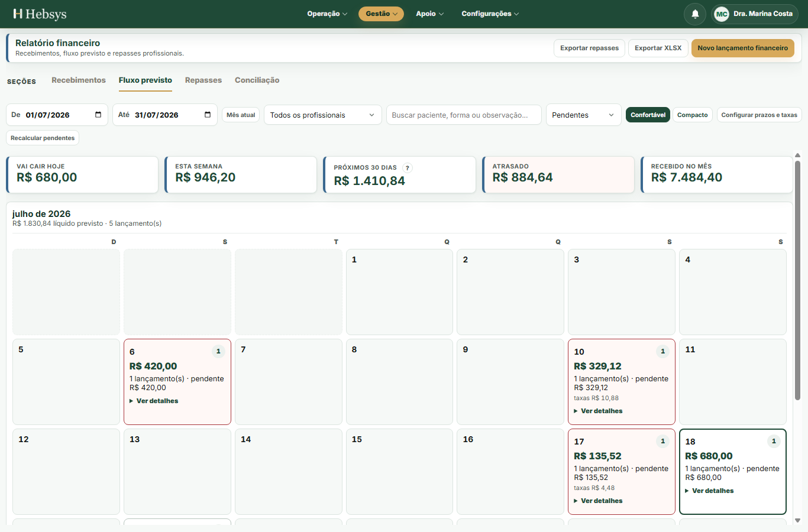Switch to the Repasses tab

(x=203, y=80)
